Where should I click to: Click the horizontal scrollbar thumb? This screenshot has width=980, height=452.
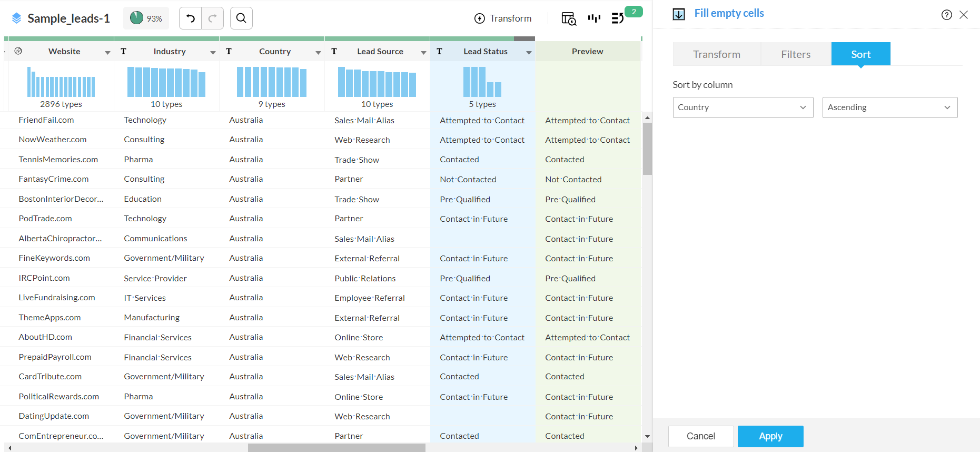click(x=336, y=448)
